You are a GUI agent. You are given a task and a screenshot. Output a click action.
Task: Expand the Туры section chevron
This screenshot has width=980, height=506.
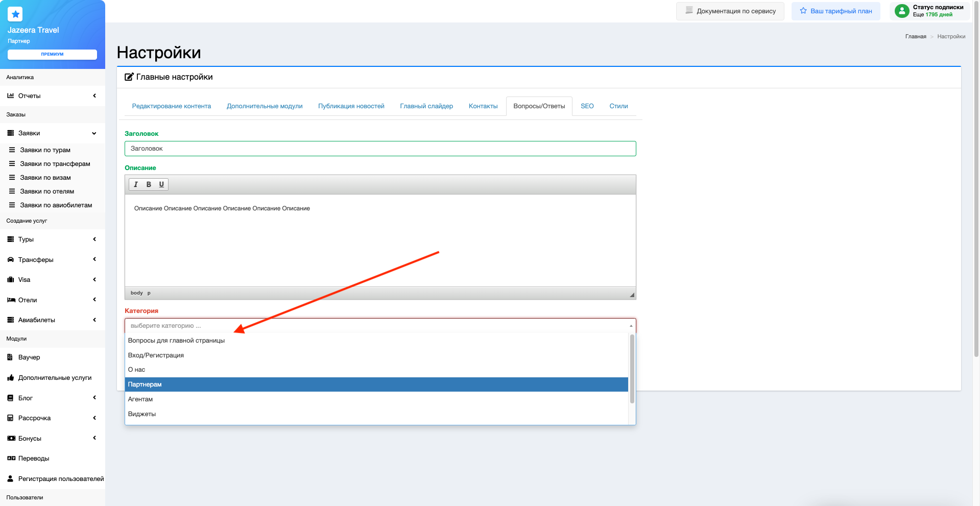(x=94, y=239)
